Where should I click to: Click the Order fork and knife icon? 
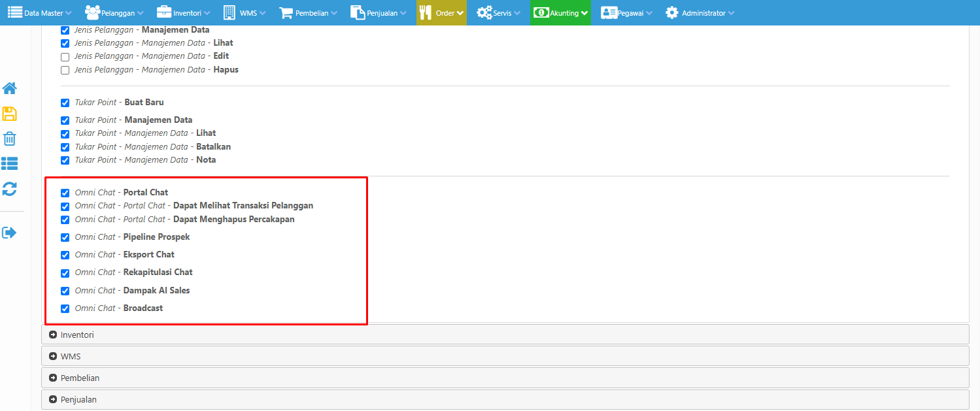pos(426,12)
